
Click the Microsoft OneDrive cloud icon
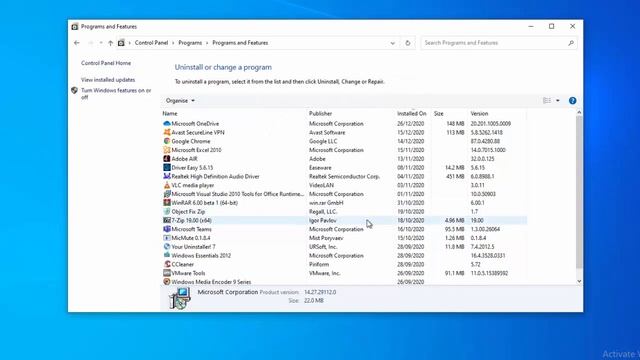[167, 123]
